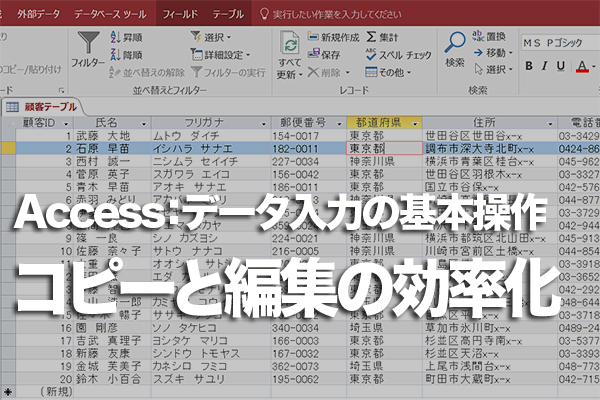Click the cell 154-0017
Image resolution: width=600 pixels, height=400 pixels.
(x=308, y=136)
